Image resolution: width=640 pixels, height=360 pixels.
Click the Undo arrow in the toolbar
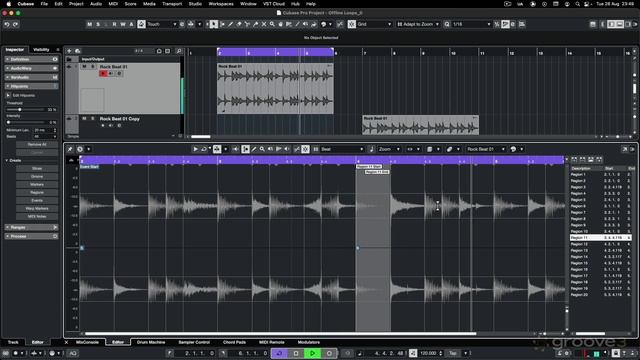7,24
